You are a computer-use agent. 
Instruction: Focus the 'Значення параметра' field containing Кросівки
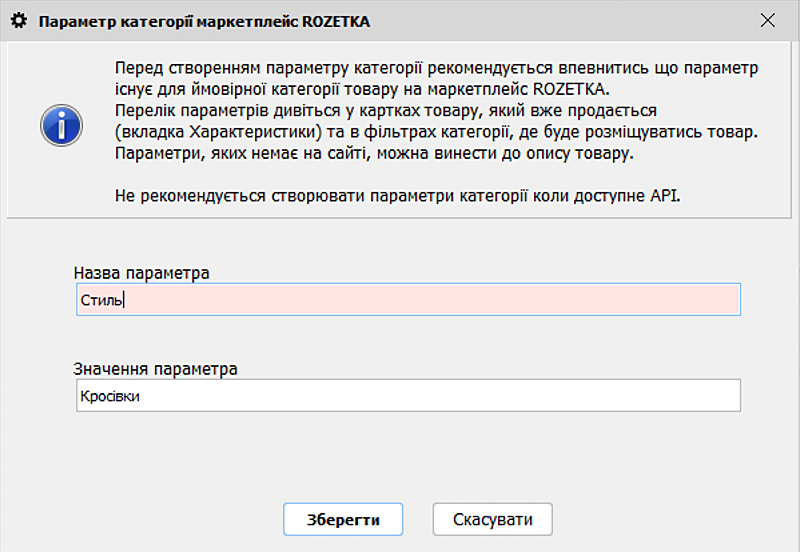click(x=408, y=395)
